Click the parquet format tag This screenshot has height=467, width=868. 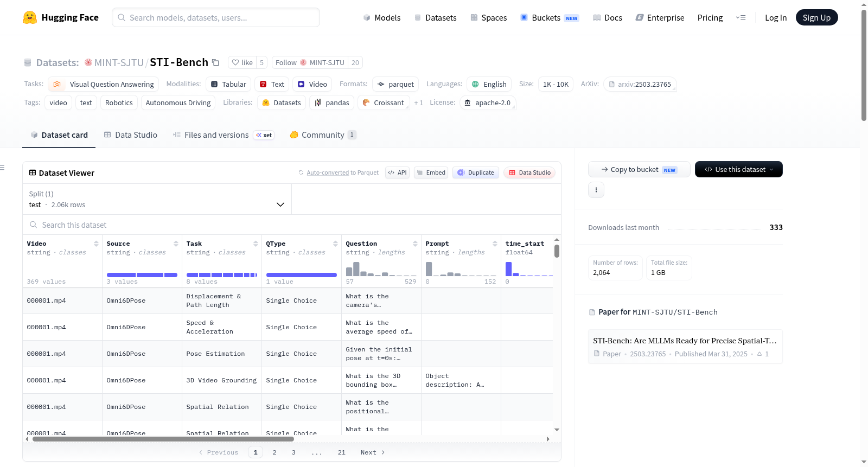395,84
